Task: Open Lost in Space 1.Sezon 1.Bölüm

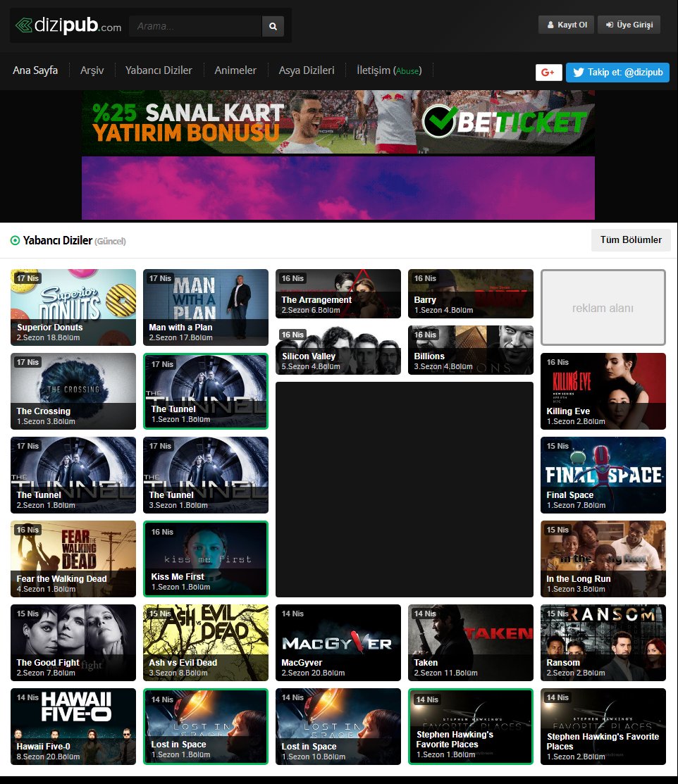Action: tap(206, 726)
